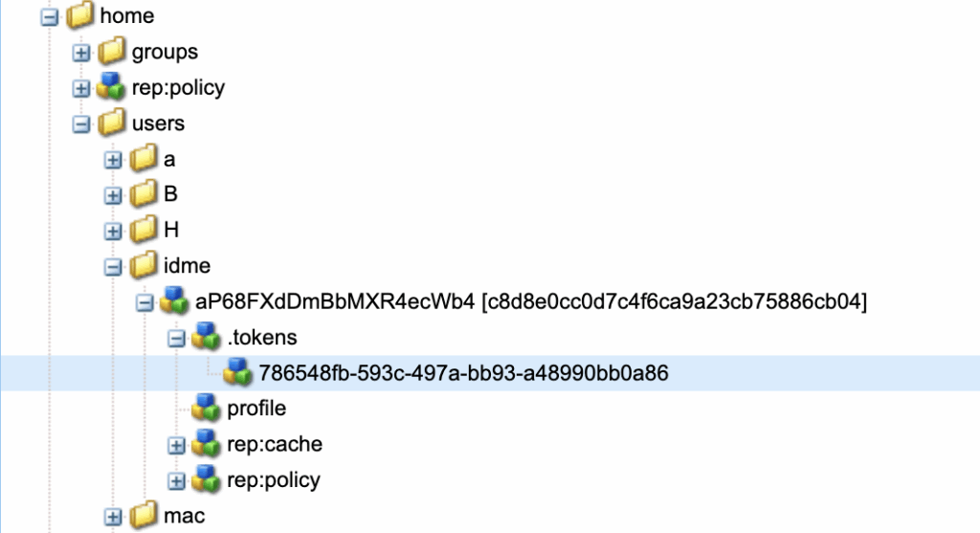
Task: Collapse the users folder
Action: [82, 124]
